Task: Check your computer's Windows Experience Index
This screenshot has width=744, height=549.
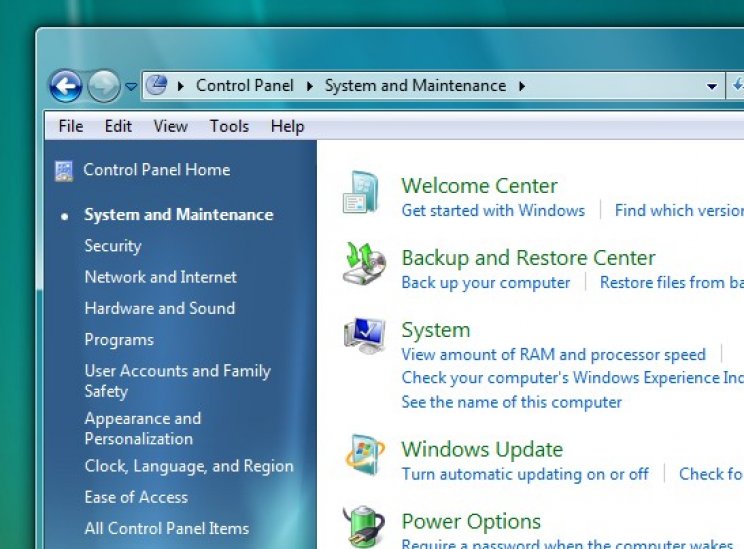Action: 572,378
